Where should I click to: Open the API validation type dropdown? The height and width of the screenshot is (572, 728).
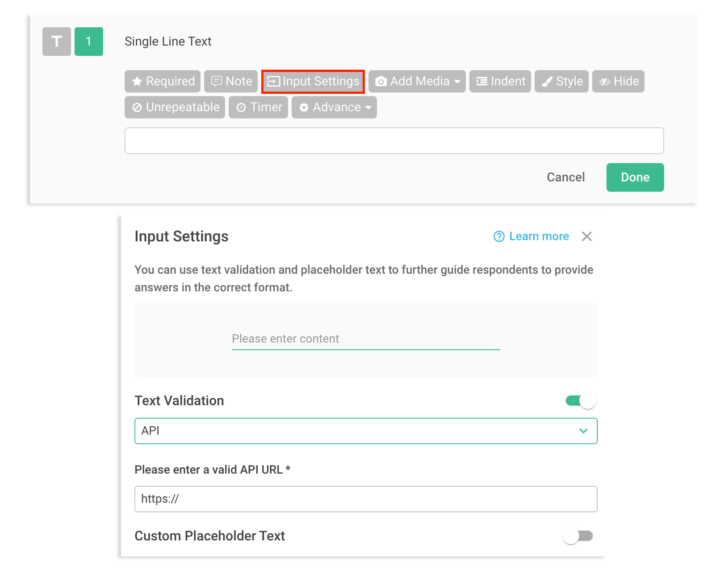pyautogui.click(x=366, y=431)
